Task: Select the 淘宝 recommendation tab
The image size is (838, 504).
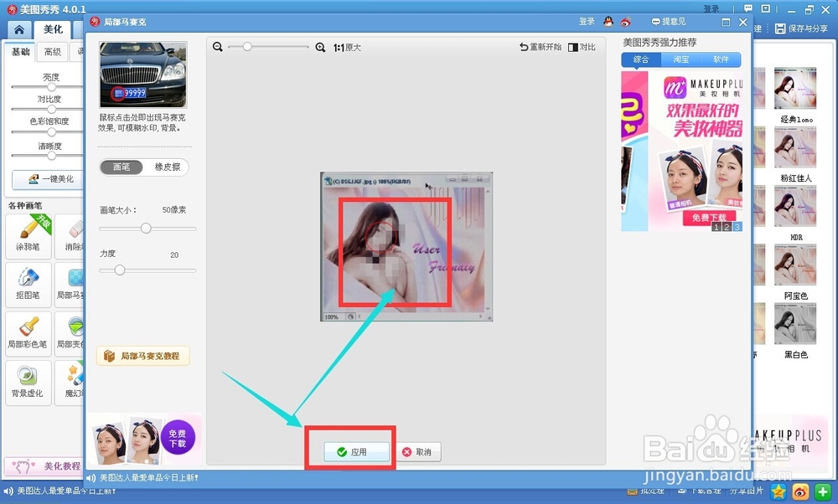Action: point(680,59)
